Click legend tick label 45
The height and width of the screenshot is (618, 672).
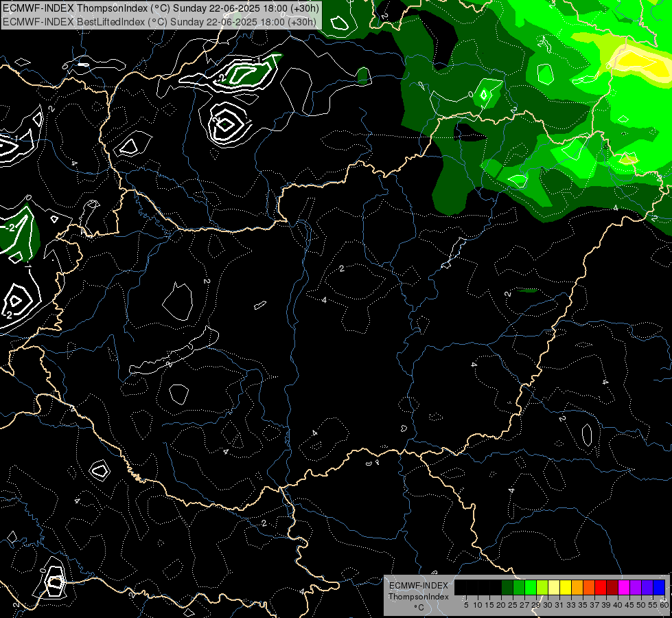(x=629, y=605)
